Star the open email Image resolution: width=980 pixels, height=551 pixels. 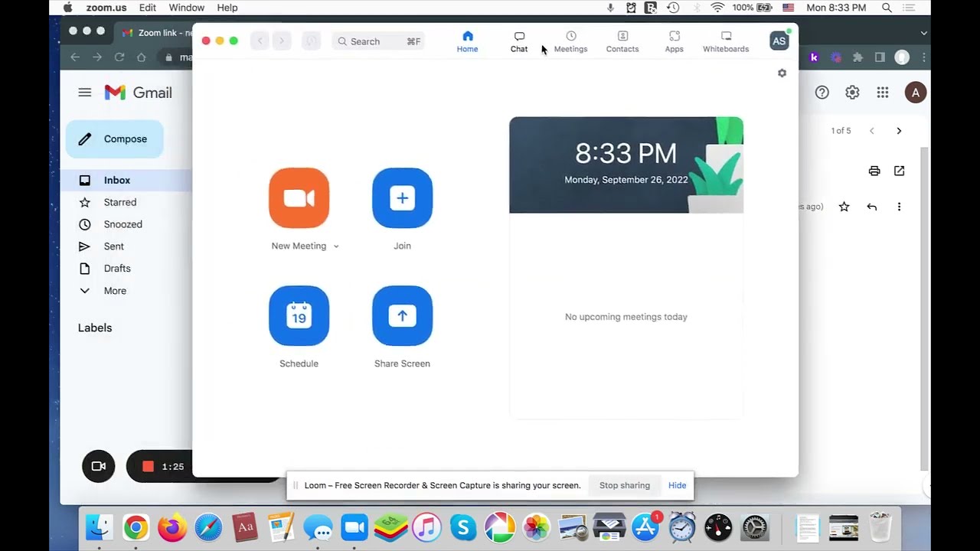pyautogui.click(x=844, y=207)
